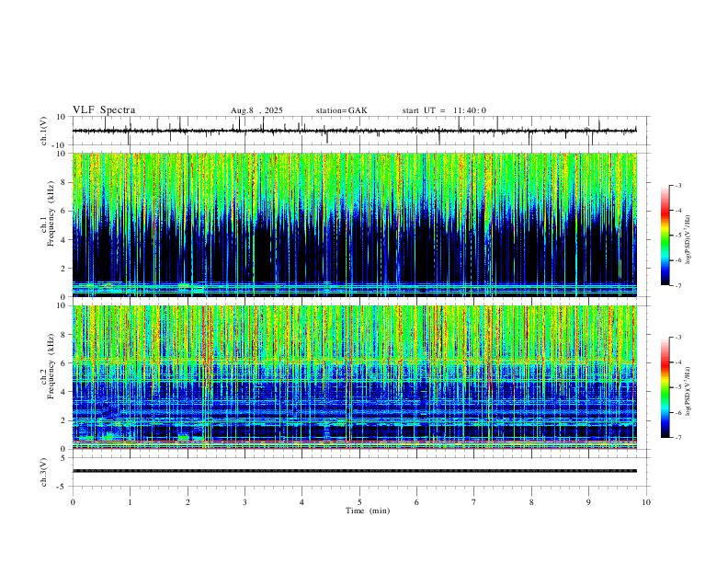This screenshot has width=728, height=563.
Task: Click the "6" kHz tick of ch.2 spectrogram
Action: [x=64, y=363]
